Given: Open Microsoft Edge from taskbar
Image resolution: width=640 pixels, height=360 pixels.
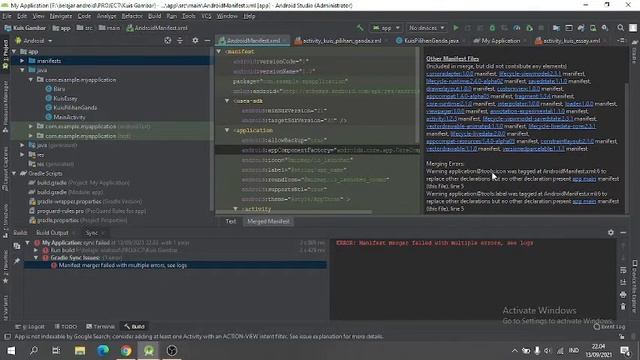Looking at the screenshot, I should point(103,351).
